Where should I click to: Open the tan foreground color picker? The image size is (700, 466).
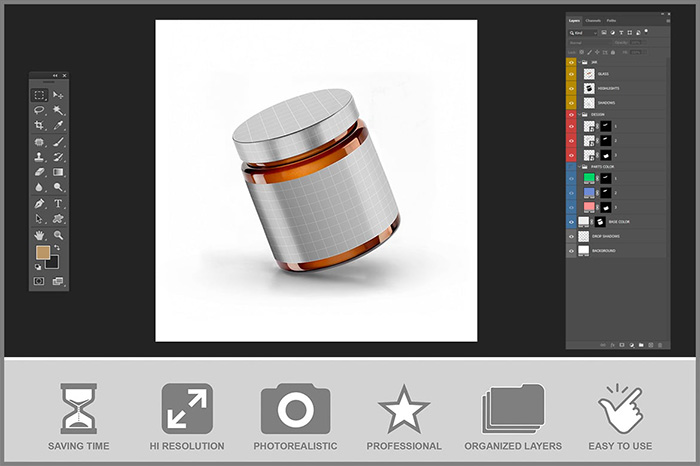pos(42,252)
